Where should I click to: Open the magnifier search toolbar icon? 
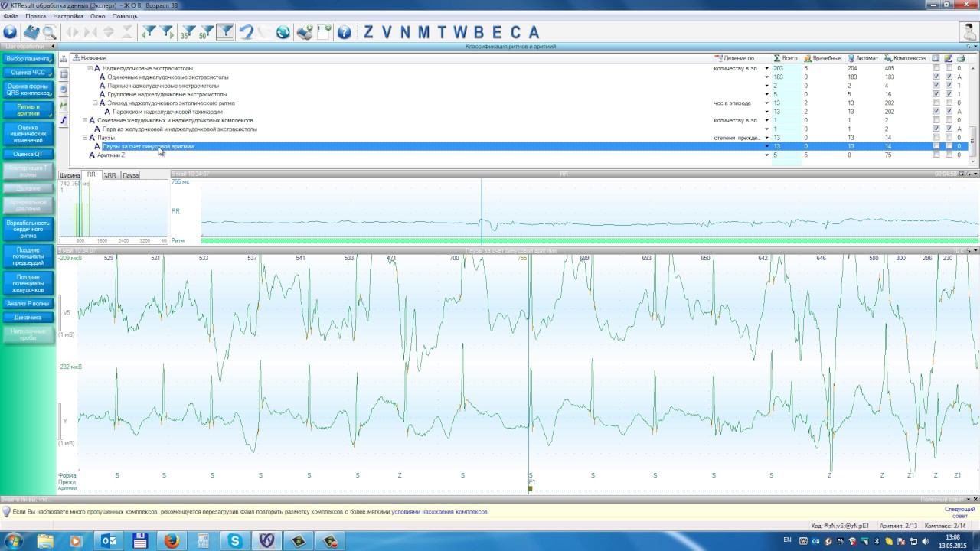tap(50, 32)
